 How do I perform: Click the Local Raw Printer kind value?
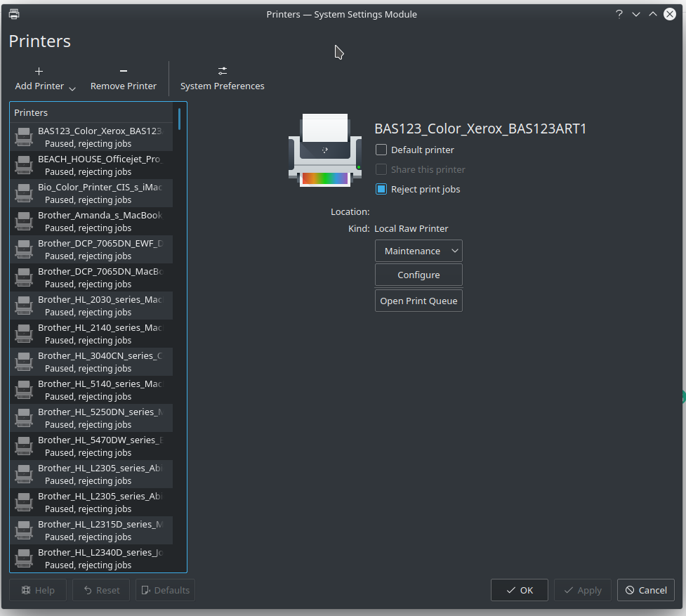coord(411,229)
